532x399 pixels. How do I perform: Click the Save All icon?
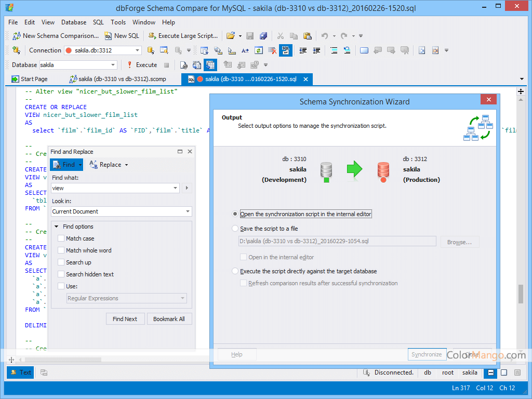tap(263, 36)
